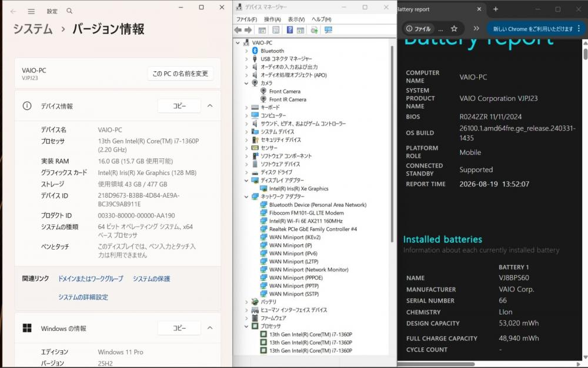The height and width of the screenshot is (368, 588).
Task: Select WAN Miniport (SSTP)
Action: [293, 294]
